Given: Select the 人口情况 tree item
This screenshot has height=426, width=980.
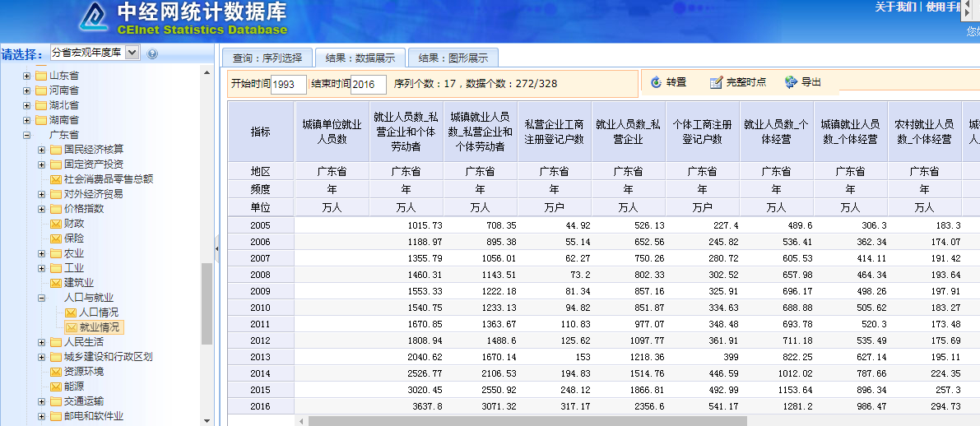Looking at the screenshot, I should pyautogui.click(x=99, y=313).
